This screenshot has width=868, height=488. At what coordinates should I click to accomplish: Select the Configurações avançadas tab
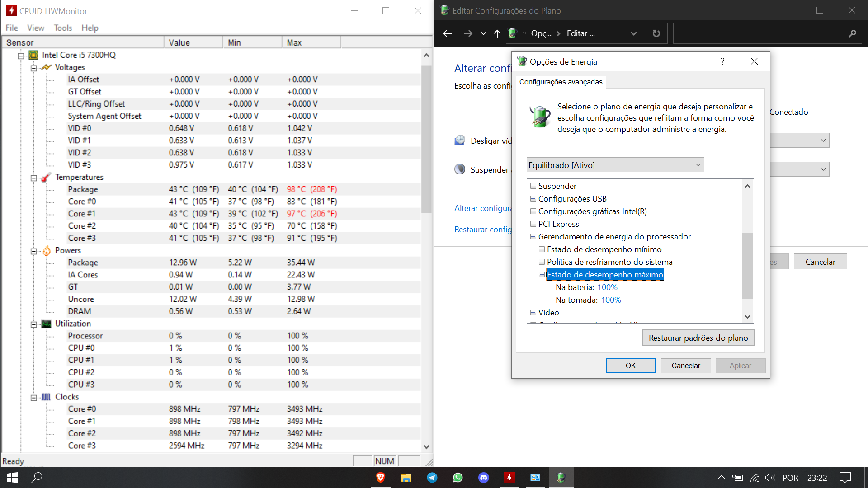point(561,82)
